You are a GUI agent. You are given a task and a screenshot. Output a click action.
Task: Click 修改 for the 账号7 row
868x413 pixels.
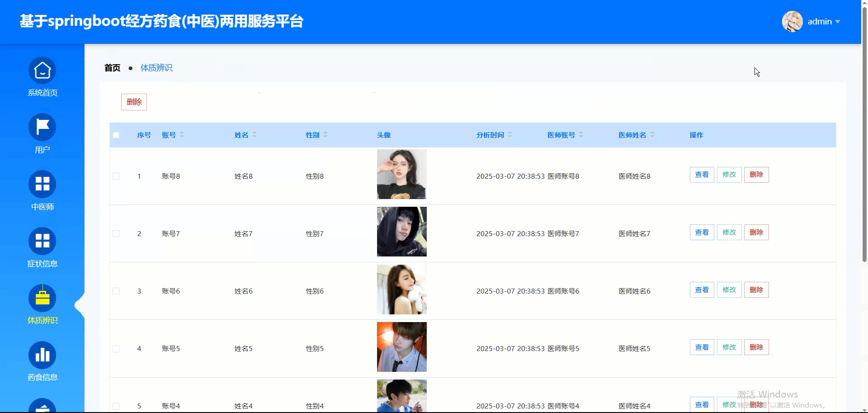[x=729, y=232]
